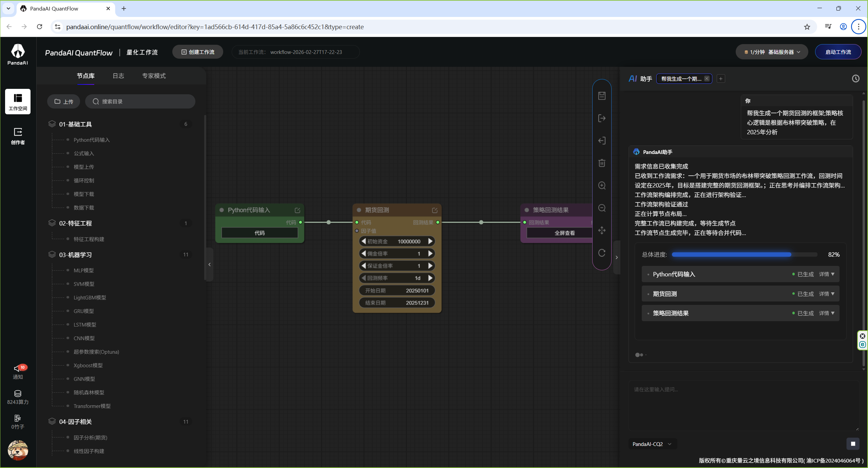Open the PandaAI-CQ2 model dropdown
This screenshot has height=468, width=868.
tap(652, 444)
